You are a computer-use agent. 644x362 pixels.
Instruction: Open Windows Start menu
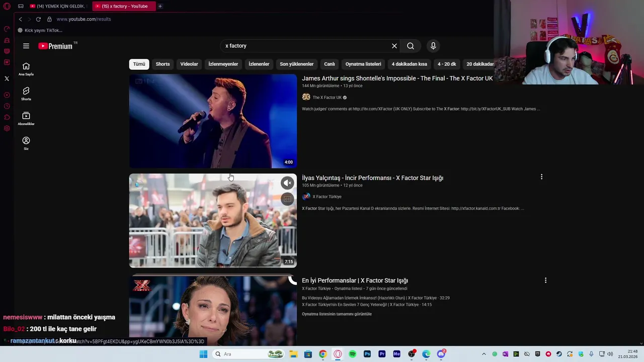[x=203, y=354]
